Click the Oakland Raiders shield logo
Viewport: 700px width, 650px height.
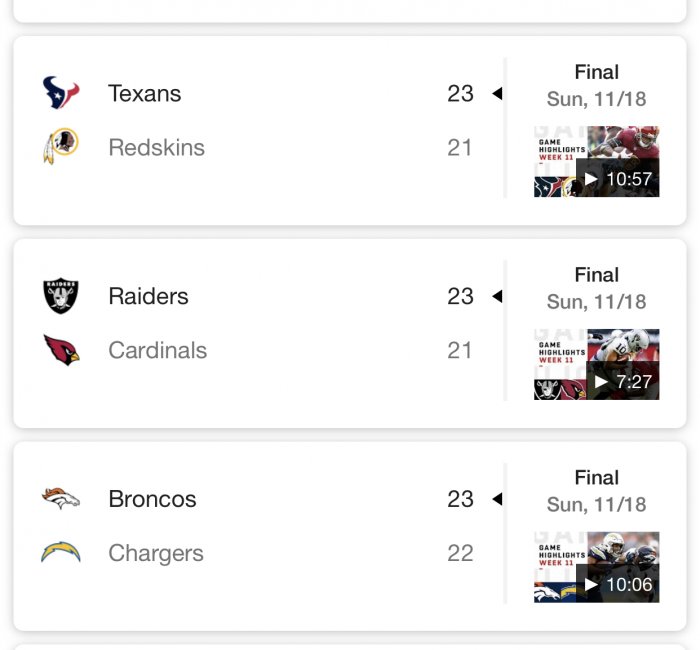pyautogui.click(x=61, y=297)
